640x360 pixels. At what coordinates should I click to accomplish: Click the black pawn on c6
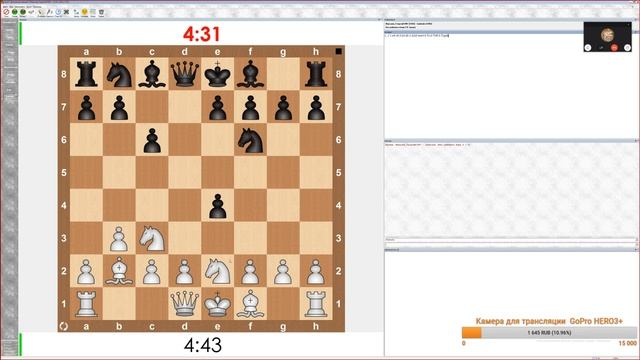(152, 140)
